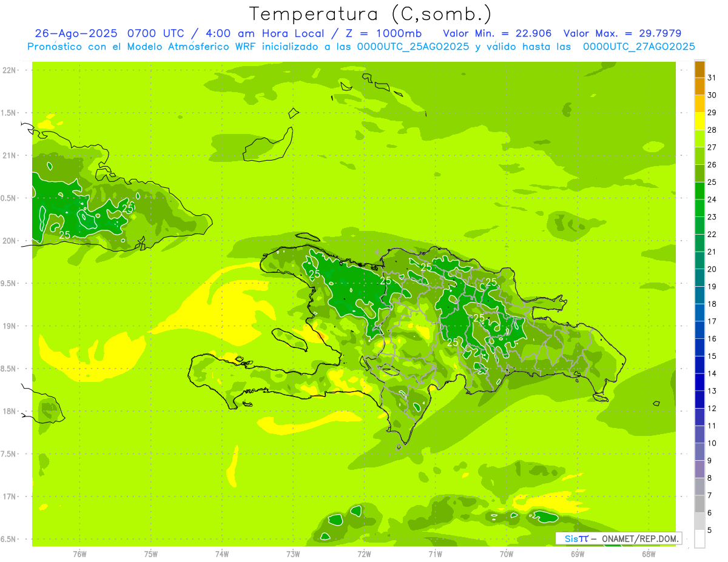Viewport: 728px width, 562px height.
Task: Click the "71W" longitude axis label
Action: (x=435, y=554)
